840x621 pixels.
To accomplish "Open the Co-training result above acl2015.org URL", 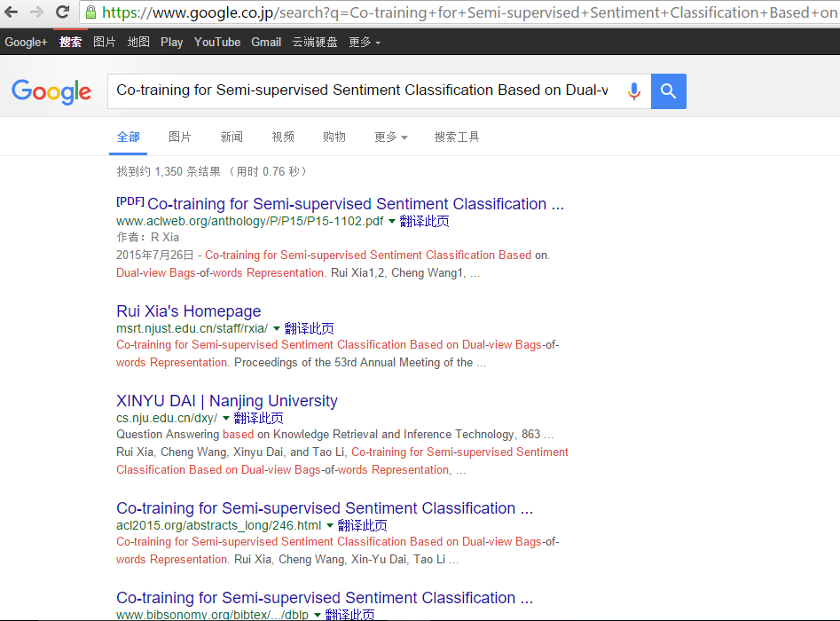I will pos(325,508).
